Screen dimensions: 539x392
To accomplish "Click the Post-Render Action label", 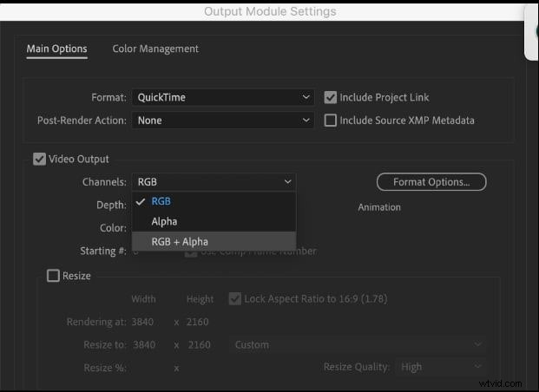I will click(82, 121).
